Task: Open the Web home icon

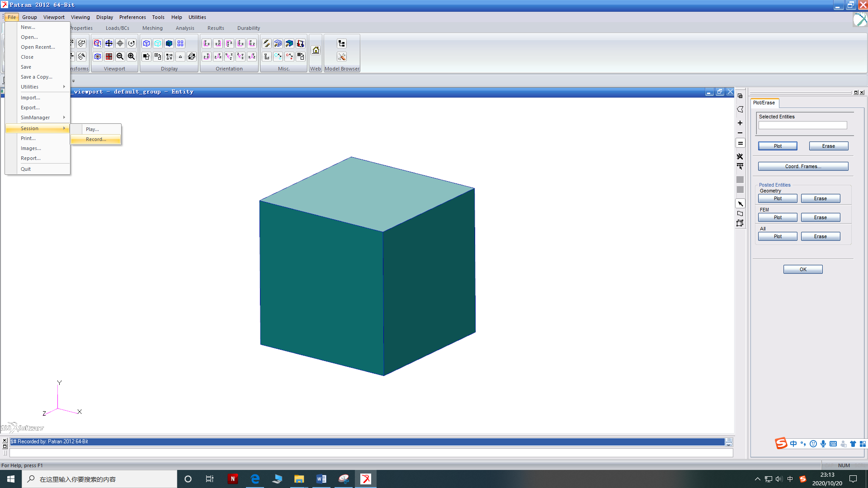Action: (x=316, y=50)
